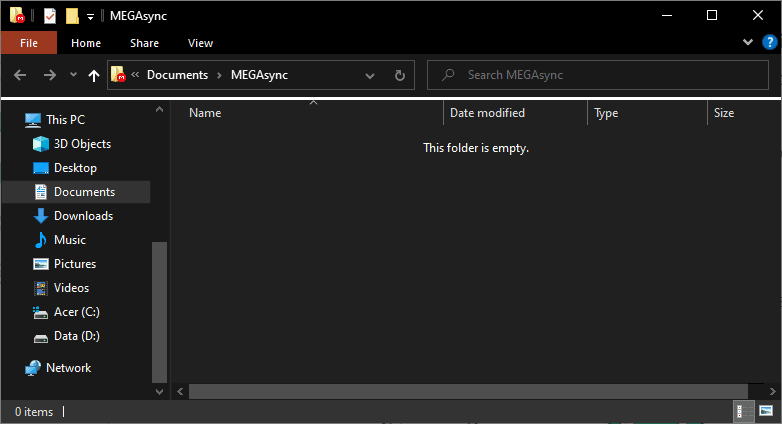
Task: Refresh the MEGAsync folder
Action: 399,75
